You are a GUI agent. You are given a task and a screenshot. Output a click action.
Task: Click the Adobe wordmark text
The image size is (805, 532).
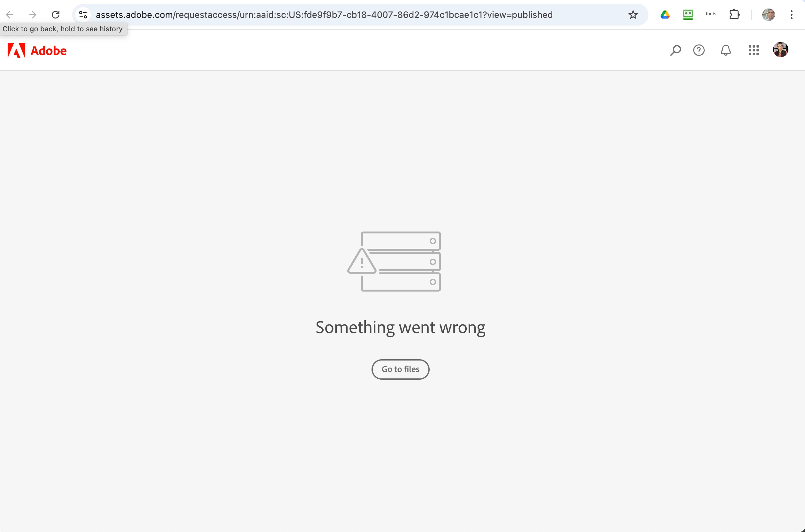[x=49, y=51]
